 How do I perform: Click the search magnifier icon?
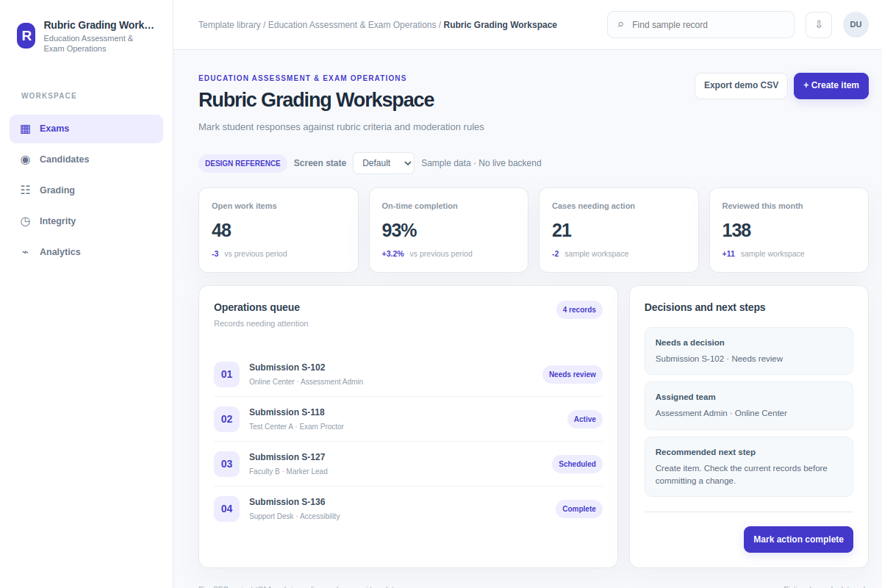point(620,25)
